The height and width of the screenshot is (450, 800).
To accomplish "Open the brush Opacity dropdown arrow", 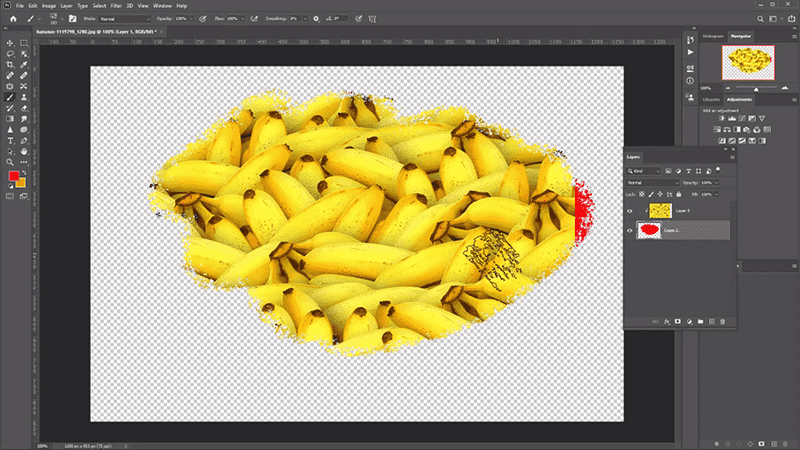I will click(x=191, y=19).
